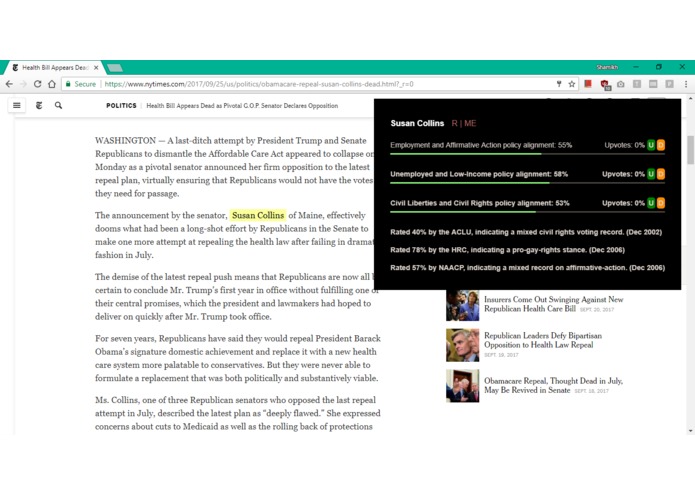
Task: Downvote Employment and Affirmative Action alignment
Action: 660,145
